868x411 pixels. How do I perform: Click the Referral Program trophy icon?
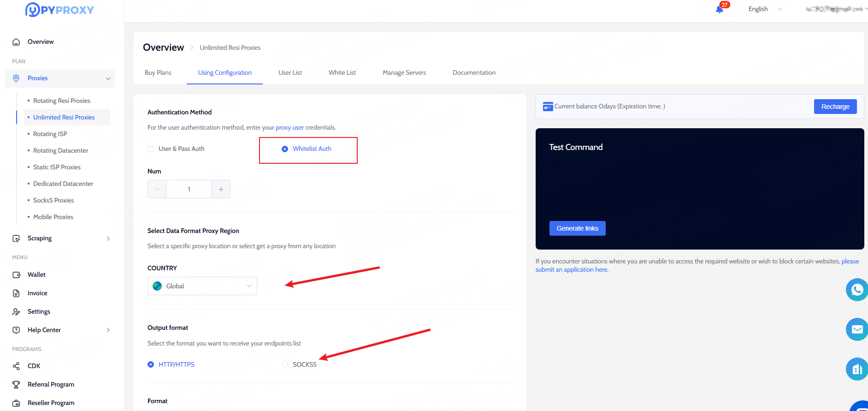[x=16, y=385]
